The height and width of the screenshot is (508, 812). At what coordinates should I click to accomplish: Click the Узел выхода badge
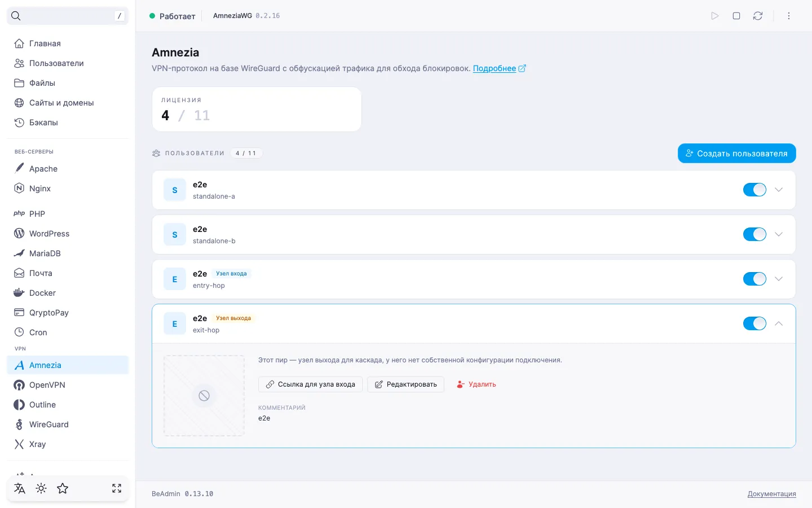(x=233, y=318)
